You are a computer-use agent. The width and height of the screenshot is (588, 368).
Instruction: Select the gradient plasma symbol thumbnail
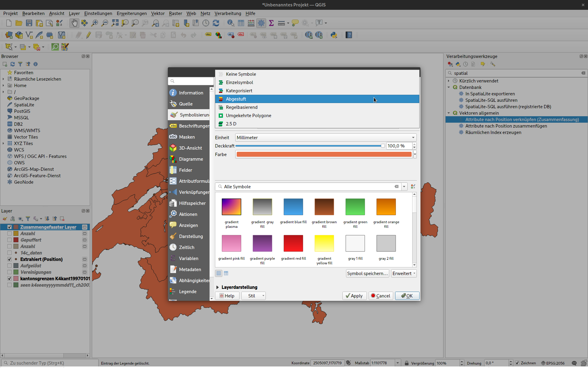coord(232,207)
